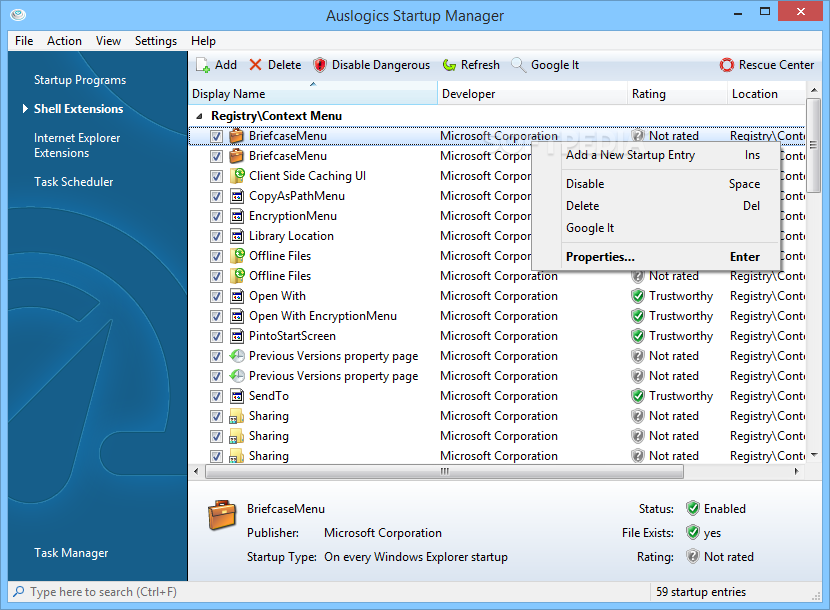Sort by the Rating column header
The width and height of the screenshot is (830, 610).
(678, 94)
